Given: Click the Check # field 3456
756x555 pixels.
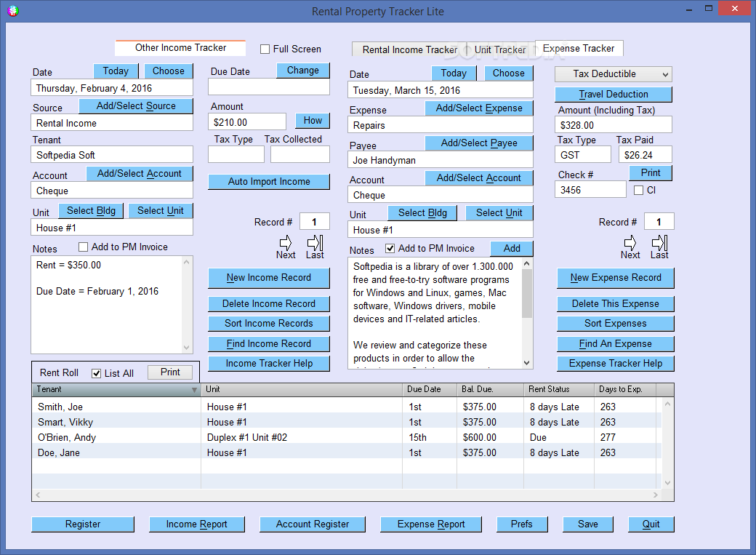Looking at the screenshot, I should [590, 190].
